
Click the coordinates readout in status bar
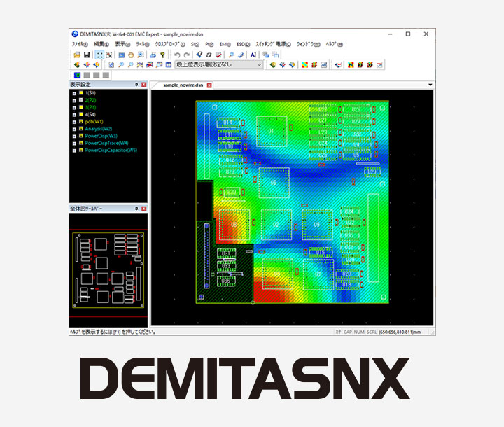click(400, 332)
